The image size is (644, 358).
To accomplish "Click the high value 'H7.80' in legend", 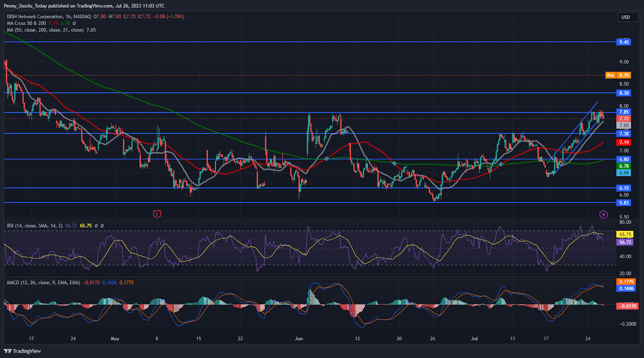I will 115,17.
